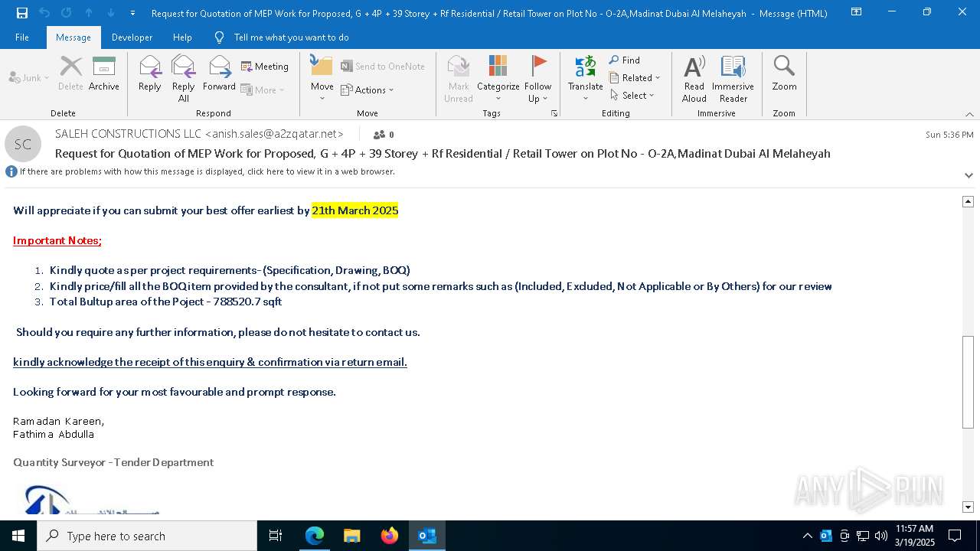Collapse the ribbon

[969, 114]
